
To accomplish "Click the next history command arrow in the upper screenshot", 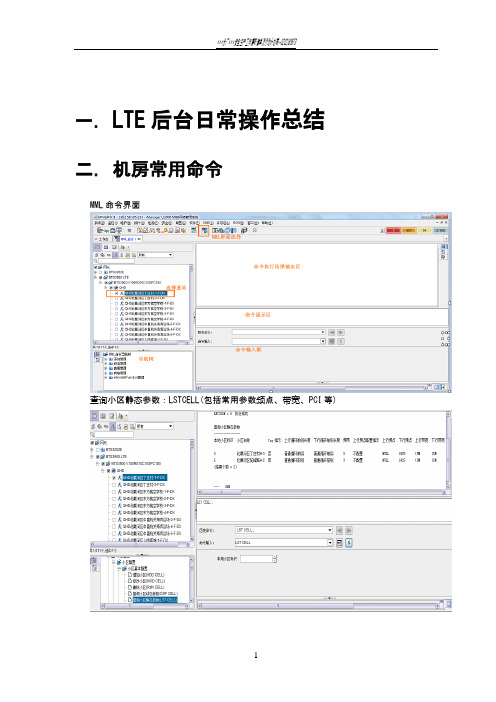I will coord(341,332).
